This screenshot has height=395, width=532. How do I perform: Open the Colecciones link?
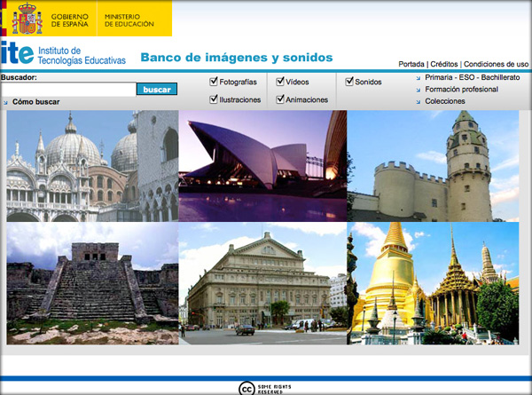pos(445,101)
